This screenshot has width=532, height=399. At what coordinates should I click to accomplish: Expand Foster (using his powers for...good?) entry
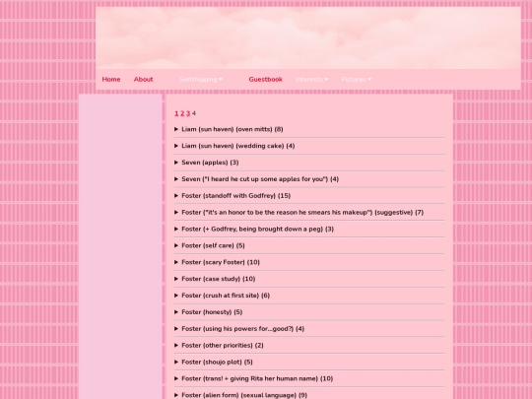pos(309,329)
